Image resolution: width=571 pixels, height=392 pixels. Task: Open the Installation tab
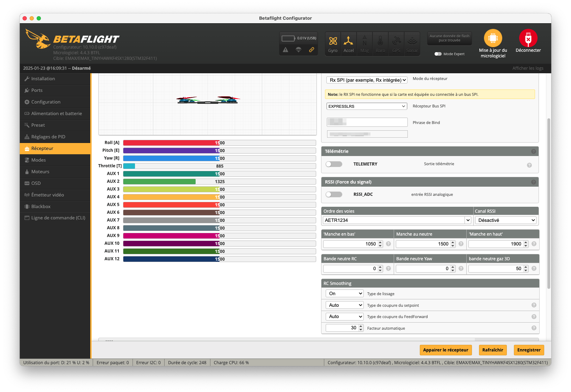(55, 79)
